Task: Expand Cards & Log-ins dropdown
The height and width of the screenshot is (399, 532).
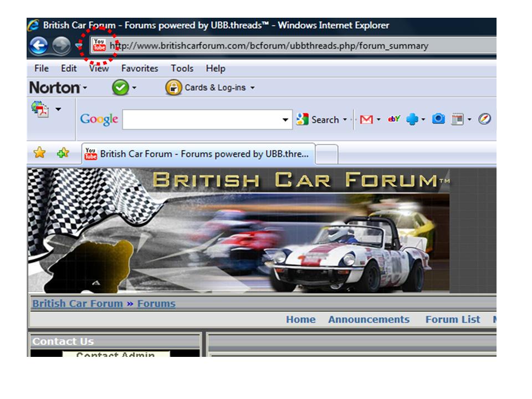Action: [x=253, y=88]
